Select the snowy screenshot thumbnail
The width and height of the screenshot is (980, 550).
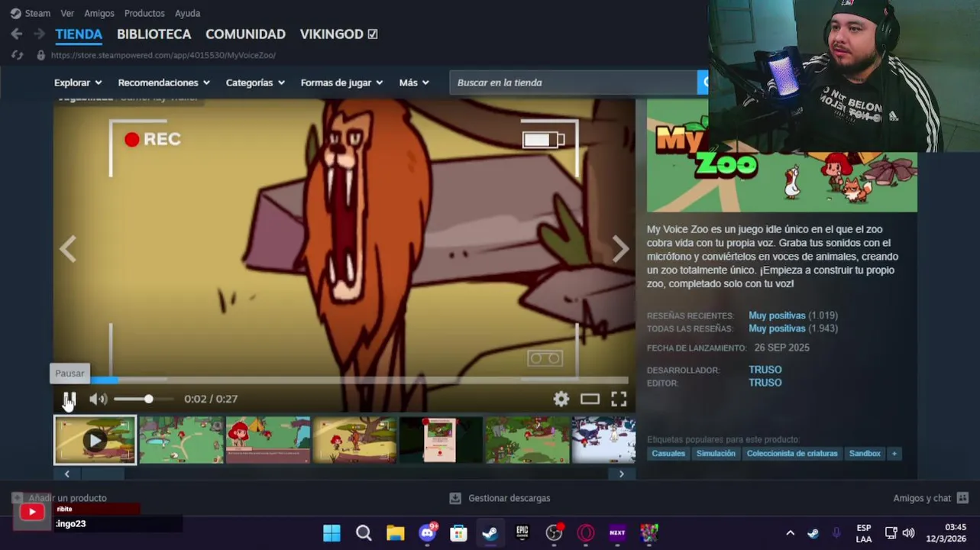603,440
